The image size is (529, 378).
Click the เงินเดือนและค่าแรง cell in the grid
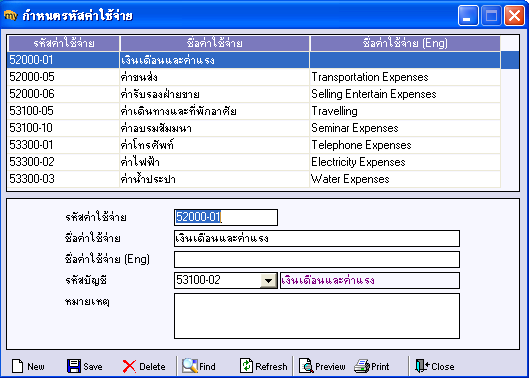215,60
